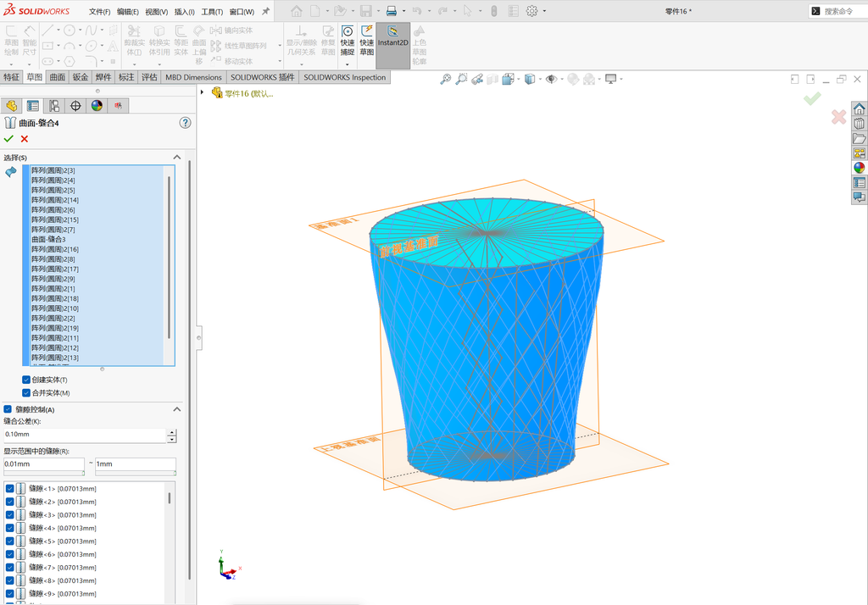Open Custom Properties in the task pane
The height and width of the screenshot is (605, 868).
coord(860,183)
